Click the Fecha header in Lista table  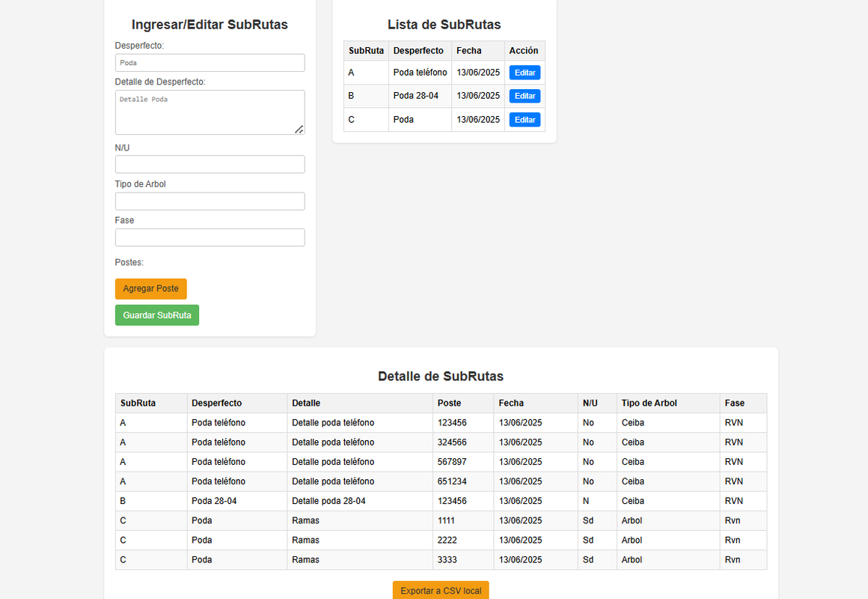(x=477, y=50)
